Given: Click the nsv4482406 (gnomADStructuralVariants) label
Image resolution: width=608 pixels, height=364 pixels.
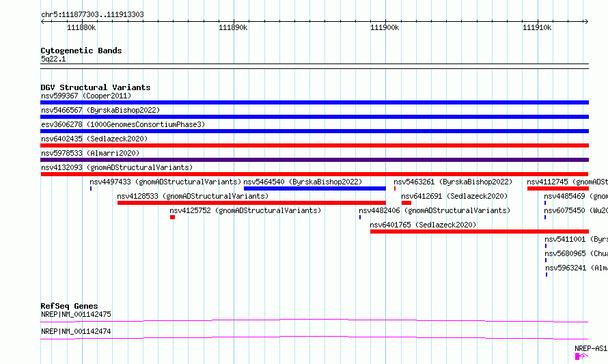Looking at the screenshot, I should click(434, 210).
